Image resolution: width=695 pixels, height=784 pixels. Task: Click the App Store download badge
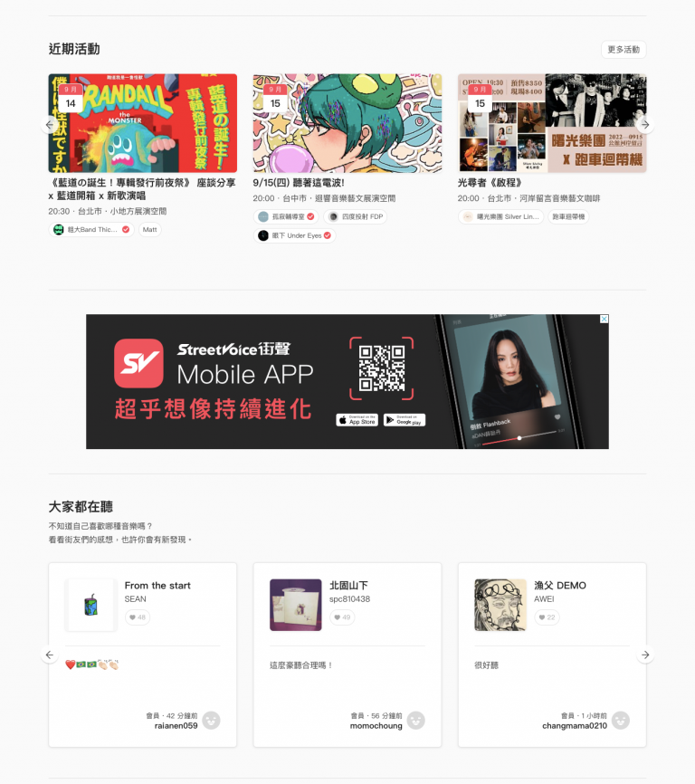coord(357,420)
